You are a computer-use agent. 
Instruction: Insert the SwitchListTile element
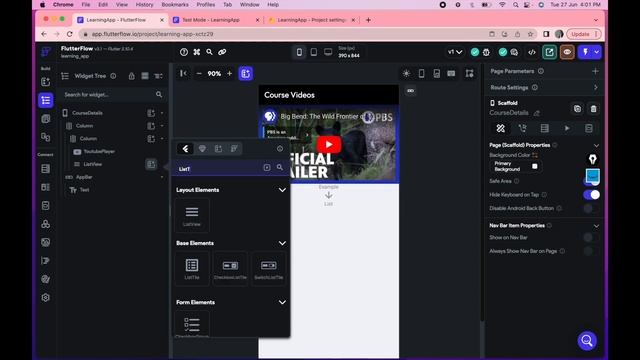pyautogui.click(x=269, y=269)
